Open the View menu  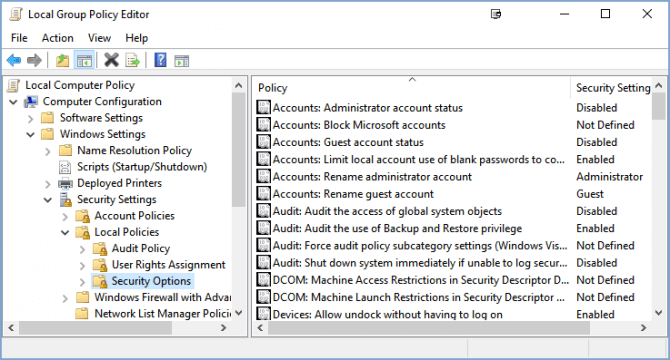click(x=99, y=38)
